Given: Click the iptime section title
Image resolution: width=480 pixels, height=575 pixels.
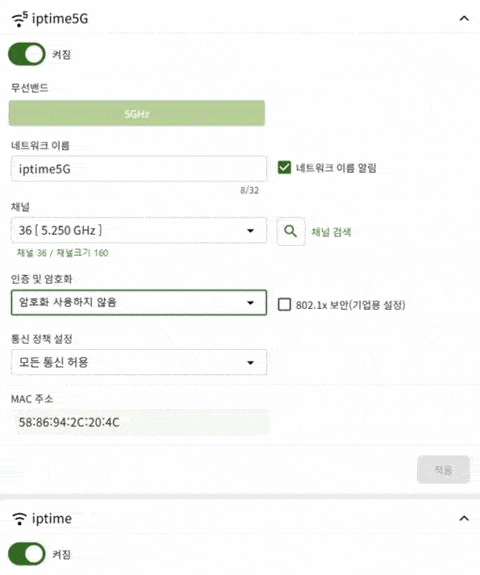Looking at the screenshot, I should 52,519.
